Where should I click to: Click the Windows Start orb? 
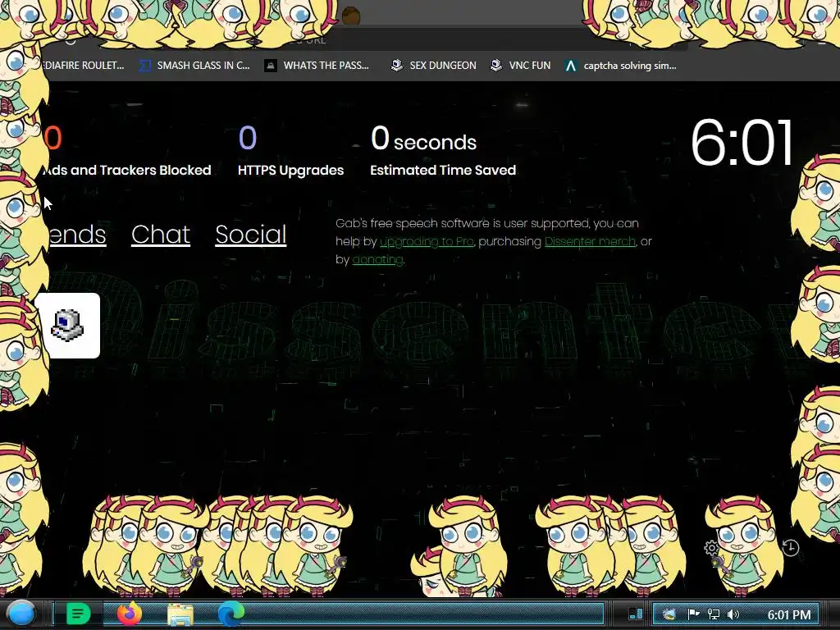point(21,614)
